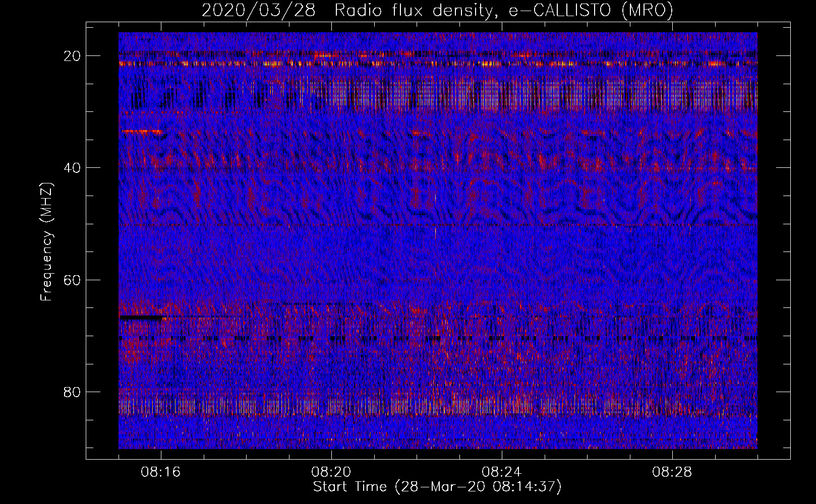Select the 08:16 time tick label
The image size is (816, 504).
point(161,472)
